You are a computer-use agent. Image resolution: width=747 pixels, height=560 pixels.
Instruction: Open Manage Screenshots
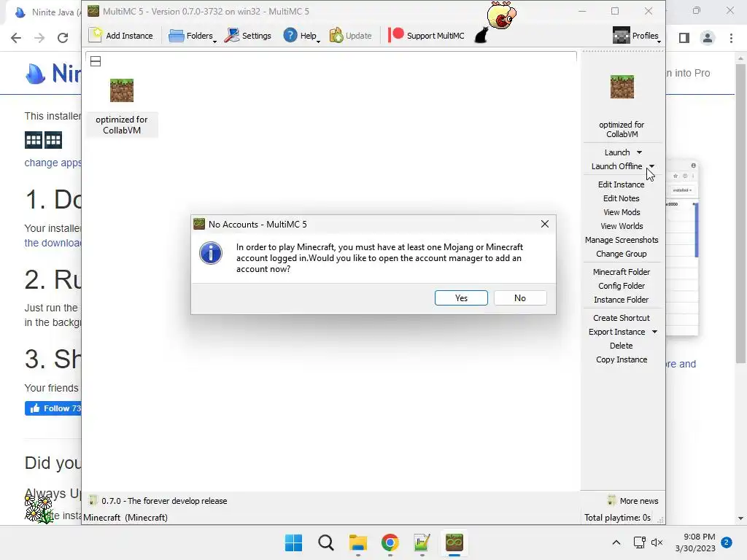tap(622, 239)
